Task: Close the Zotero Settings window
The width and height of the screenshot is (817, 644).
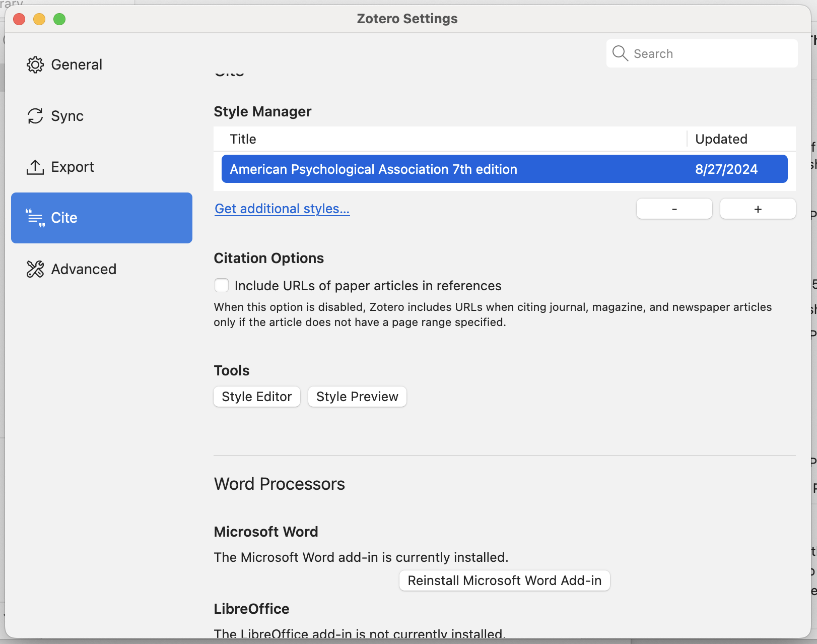Action: point(19,19)
